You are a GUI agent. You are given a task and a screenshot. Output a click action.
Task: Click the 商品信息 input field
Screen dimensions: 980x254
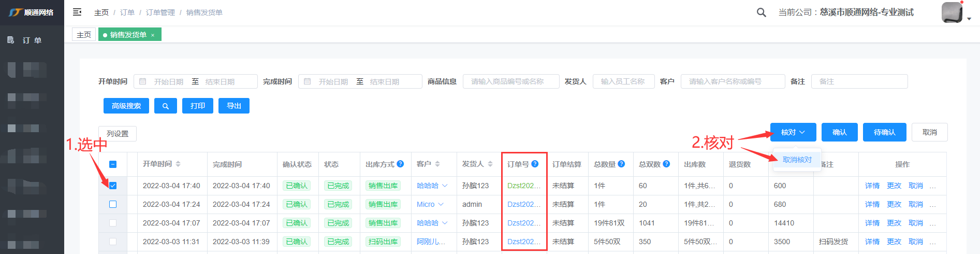510,81
